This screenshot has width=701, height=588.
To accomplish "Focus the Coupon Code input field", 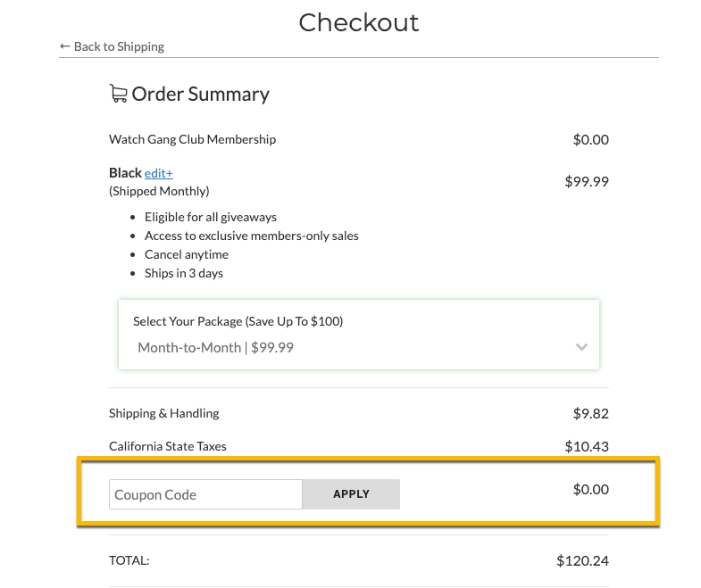I will 205,494.
